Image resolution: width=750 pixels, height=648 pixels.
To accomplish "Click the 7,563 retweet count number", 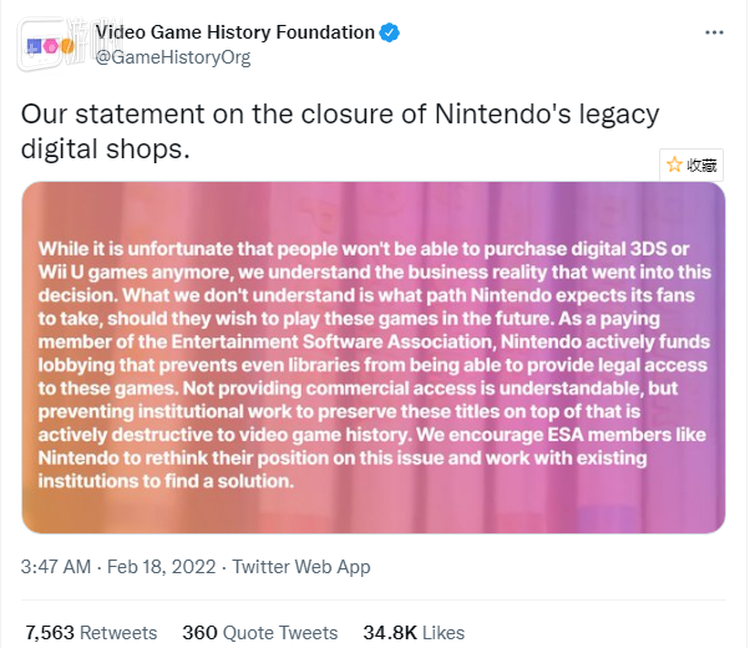I will [x=49, y=633].
